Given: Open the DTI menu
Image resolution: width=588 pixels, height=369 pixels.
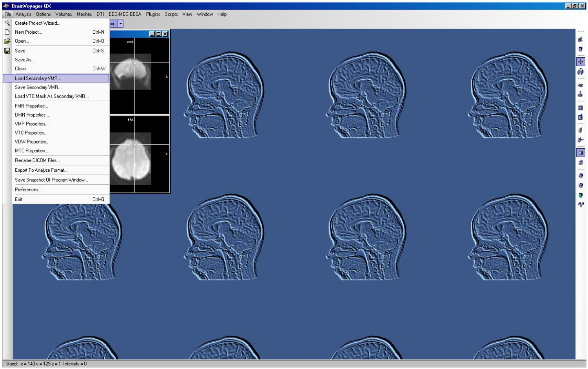Looking at the screenshot, I should pyautogui.click(x=100, y=14).
